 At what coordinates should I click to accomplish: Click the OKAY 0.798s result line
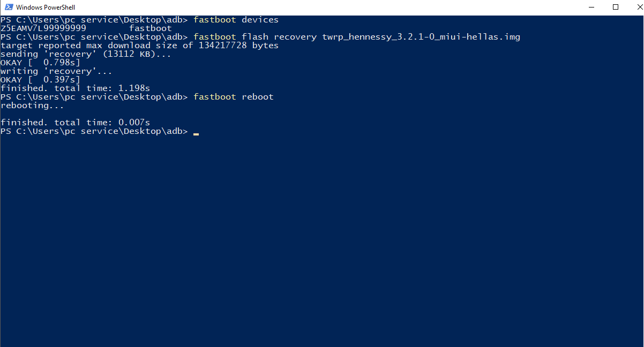point(40,63)
